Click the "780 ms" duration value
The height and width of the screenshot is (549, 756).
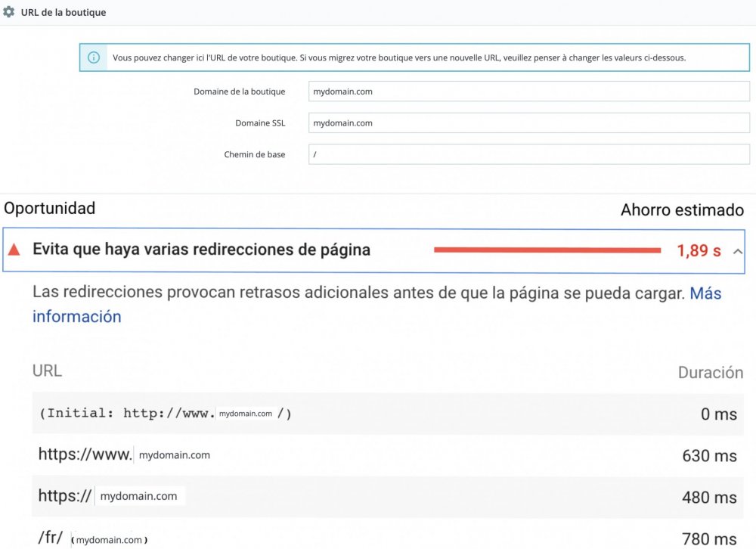click(x=709, y=538)
